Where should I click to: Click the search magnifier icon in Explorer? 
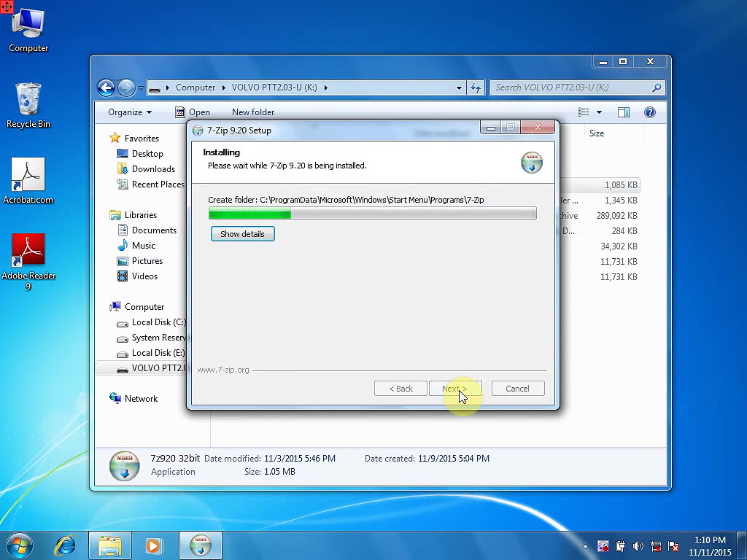coord(657,87)
